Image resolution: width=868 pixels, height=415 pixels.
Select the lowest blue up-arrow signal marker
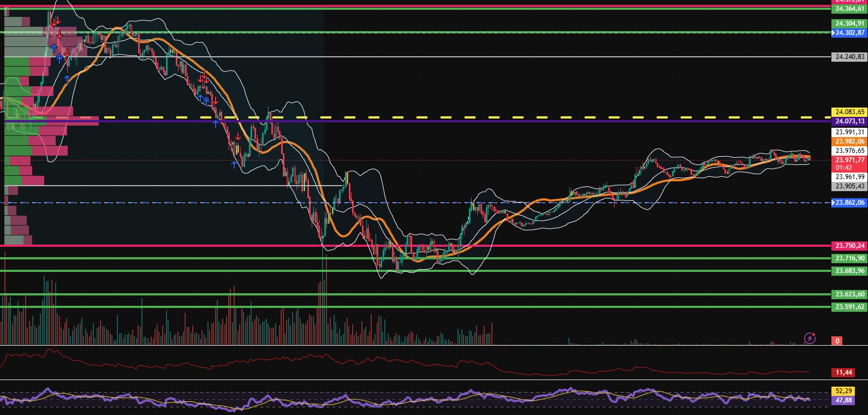click(x=234, y=164)
